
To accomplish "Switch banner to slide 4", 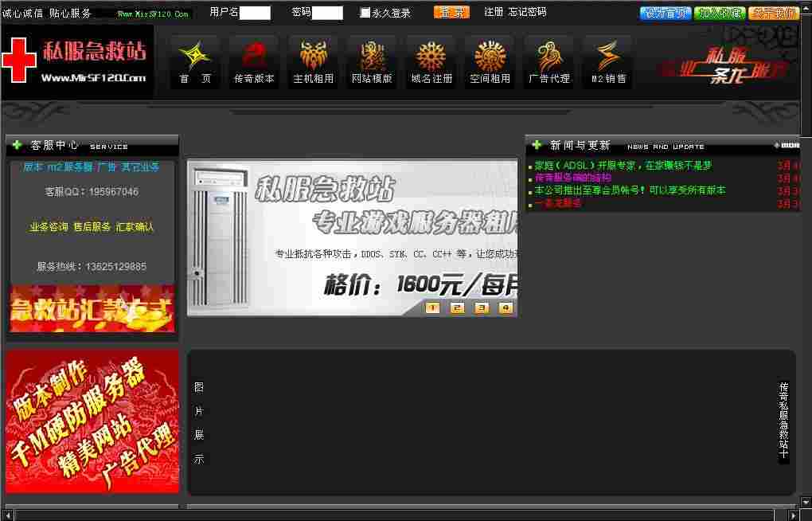I will pos(506,308).
